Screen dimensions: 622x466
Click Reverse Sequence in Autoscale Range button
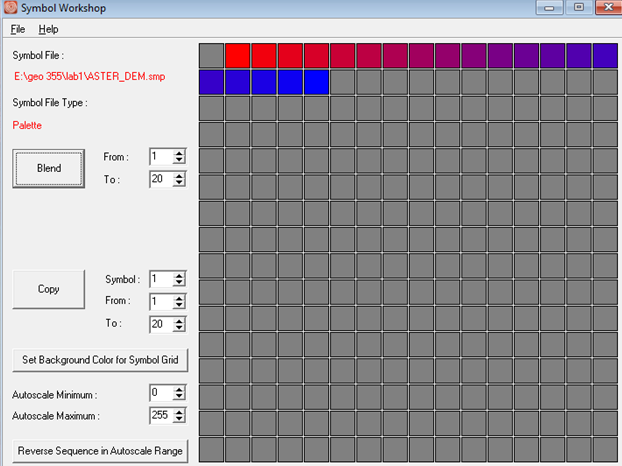tap(99, 451)
